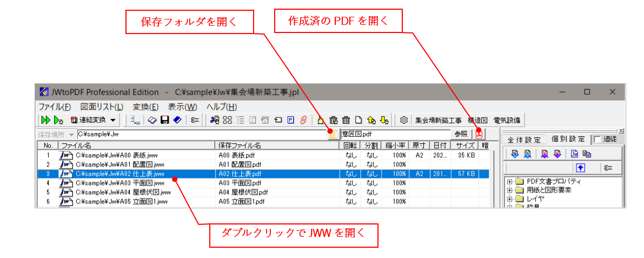Click the gray page split icon
This screenshot has height=258, width=644.
coord(253,120)
